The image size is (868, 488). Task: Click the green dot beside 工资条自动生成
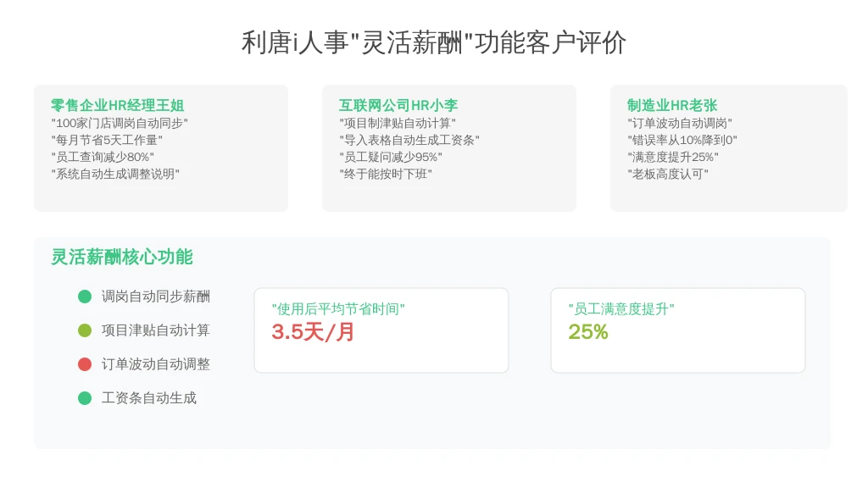85,398
